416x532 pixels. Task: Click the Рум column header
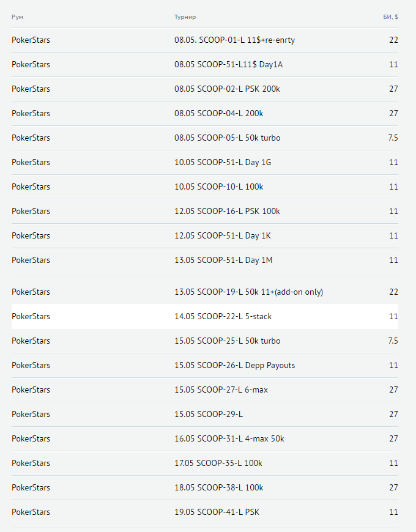18,17
